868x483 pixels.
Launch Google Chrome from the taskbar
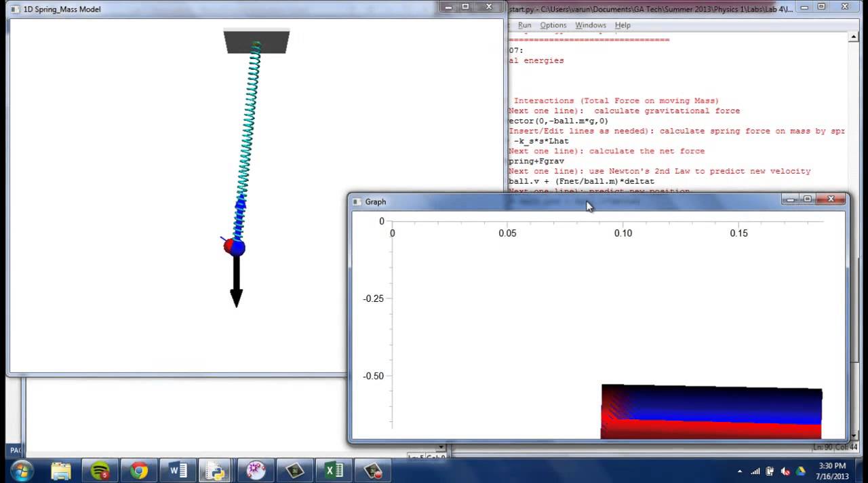pyautogui.click(x=139, y=471)
